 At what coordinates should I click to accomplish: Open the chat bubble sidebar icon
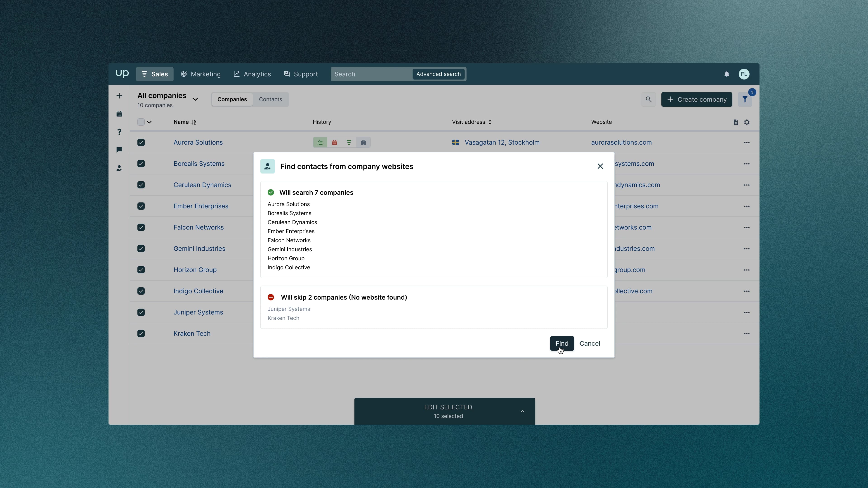119,150
